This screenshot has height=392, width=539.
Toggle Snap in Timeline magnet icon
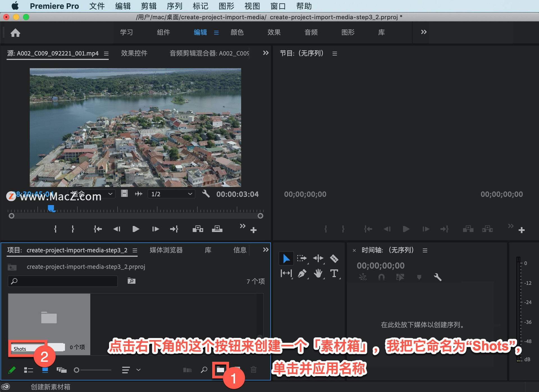(381, 277)
